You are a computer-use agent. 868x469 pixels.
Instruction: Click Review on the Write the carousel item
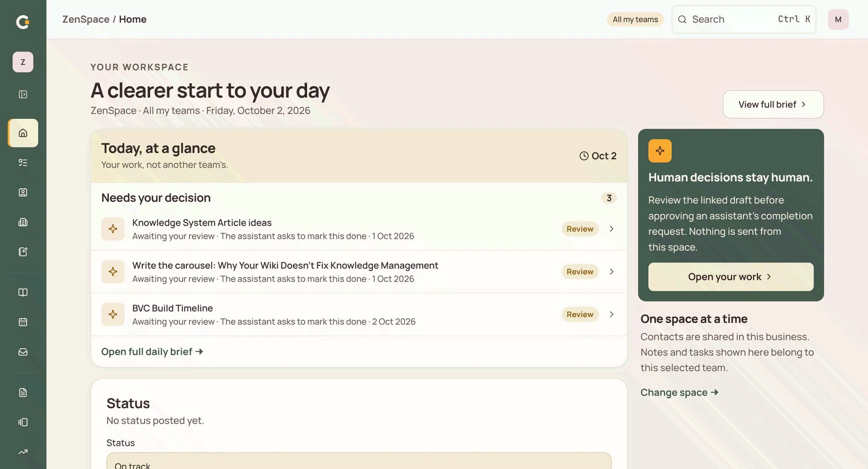point(580,272)
